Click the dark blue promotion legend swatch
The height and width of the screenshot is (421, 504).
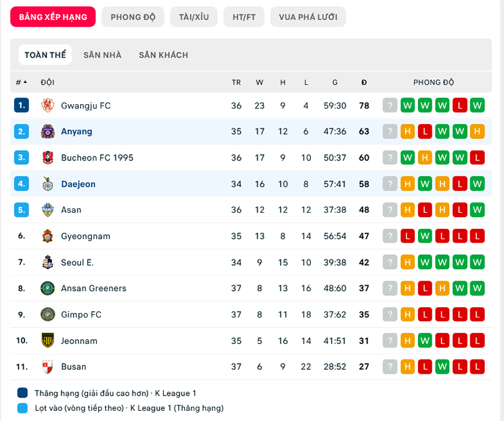pyautogui.click(x=23, y=393)
